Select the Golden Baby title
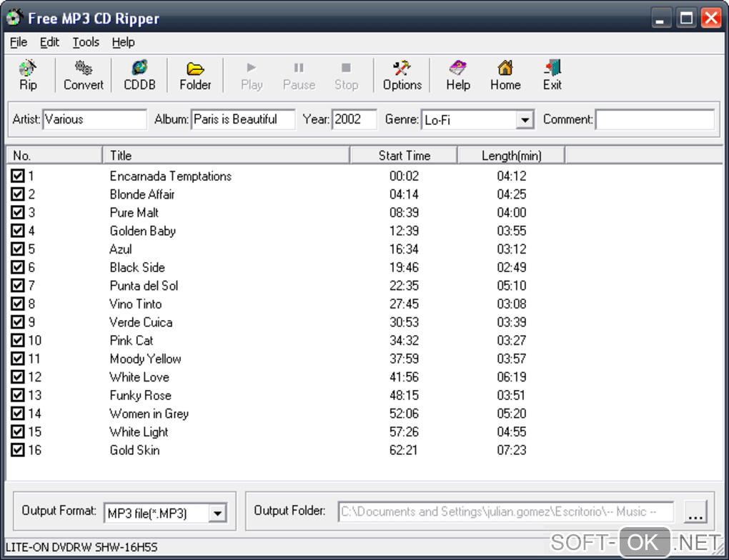 pos(143,231)
